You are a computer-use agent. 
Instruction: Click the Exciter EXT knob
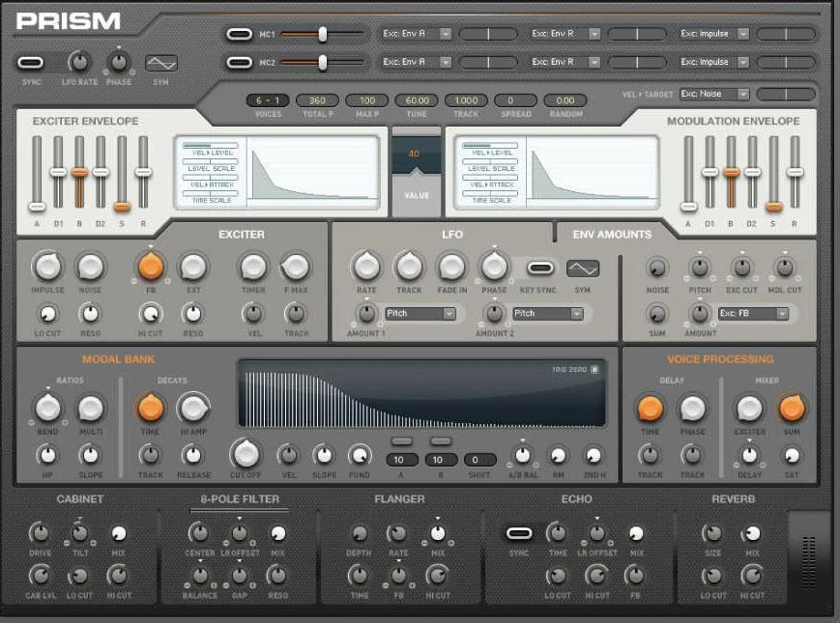click(193, 267)
